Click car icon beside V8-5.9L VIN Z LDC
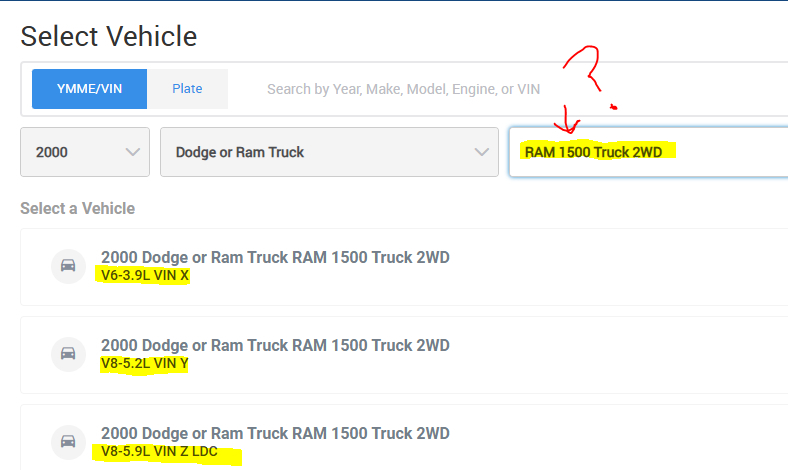Image resolution: width=788 pixels, height=470 pixels. tap(68, 442)
